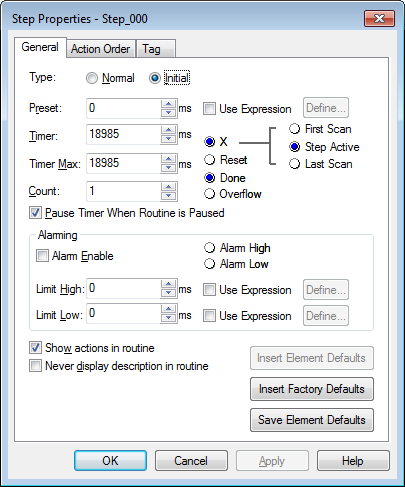Select Alarm High radio button
The width and height of the screenshot is (405, 487).
coord(209,248)
